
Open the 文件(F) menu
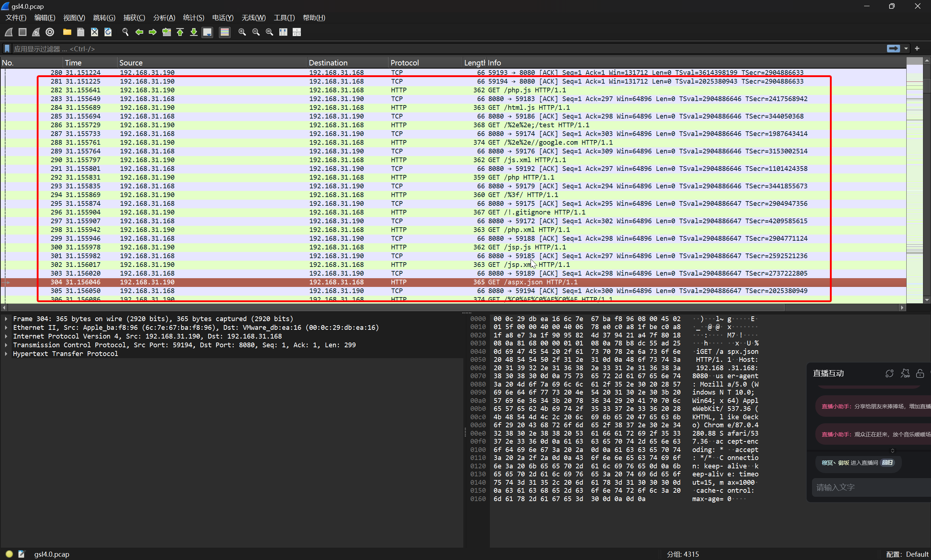click(x=16, y=18)
